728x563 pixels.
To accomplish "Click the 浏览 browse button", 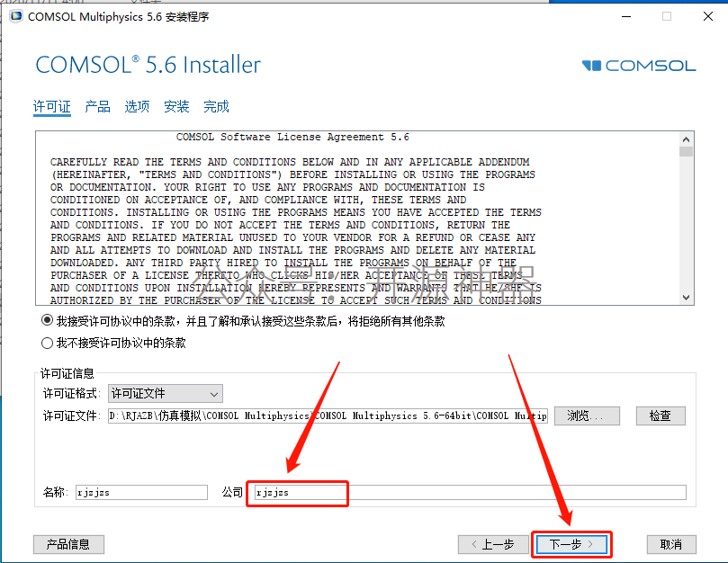I will coord(587,416).
